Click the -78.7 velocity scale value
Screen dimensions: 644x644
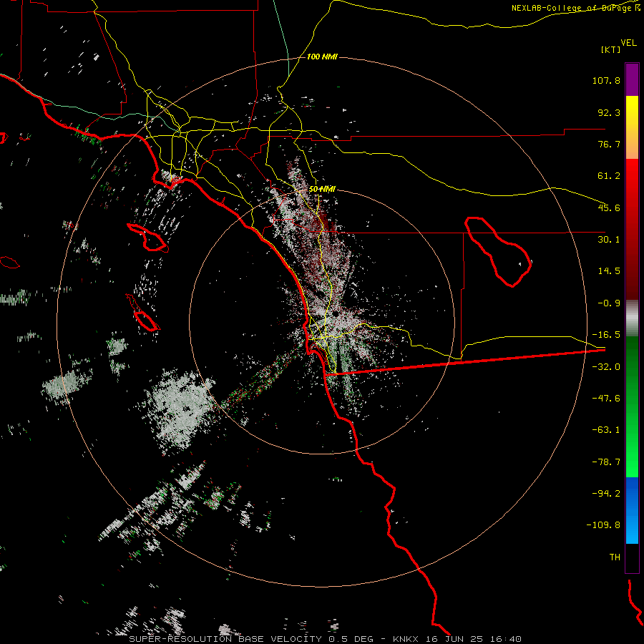606,462
